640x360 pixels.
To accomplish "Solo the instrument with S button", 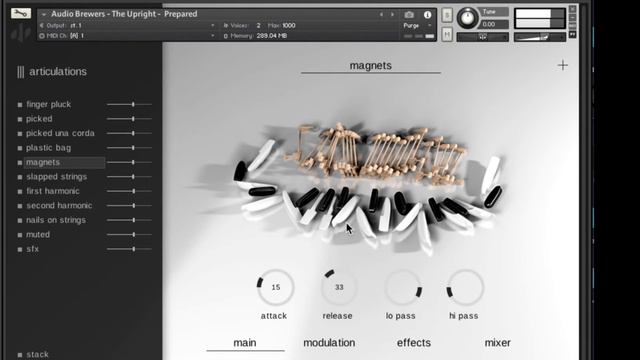I will point(447,15).
